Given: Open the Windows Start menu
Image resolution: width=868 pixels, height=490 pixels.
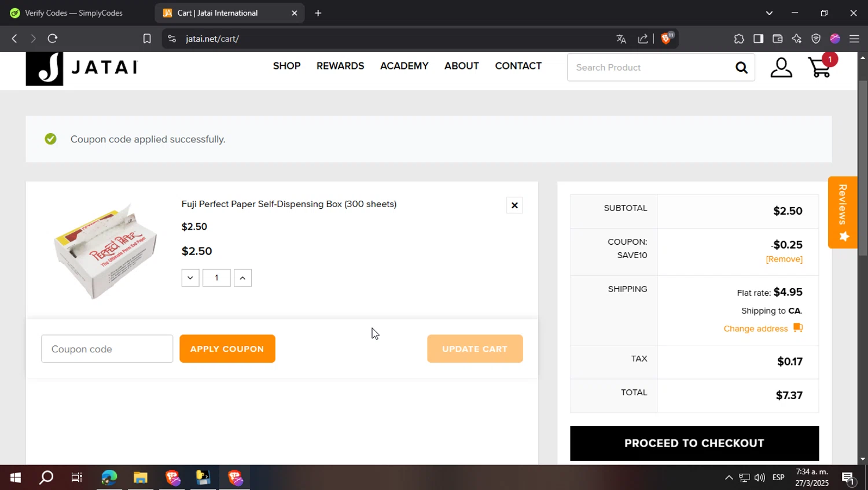Looking at the screenshot, I should pos(16,478).
